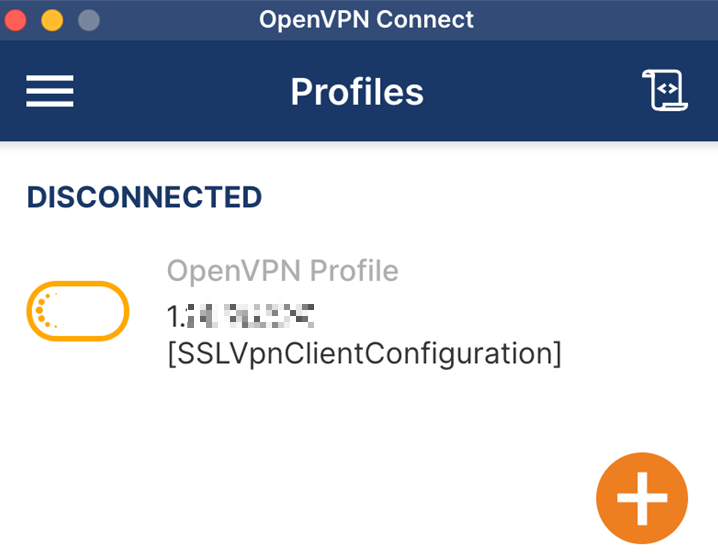
Task: Toggle the OpenVPN Profile connection switch
Action: (78, 311)
